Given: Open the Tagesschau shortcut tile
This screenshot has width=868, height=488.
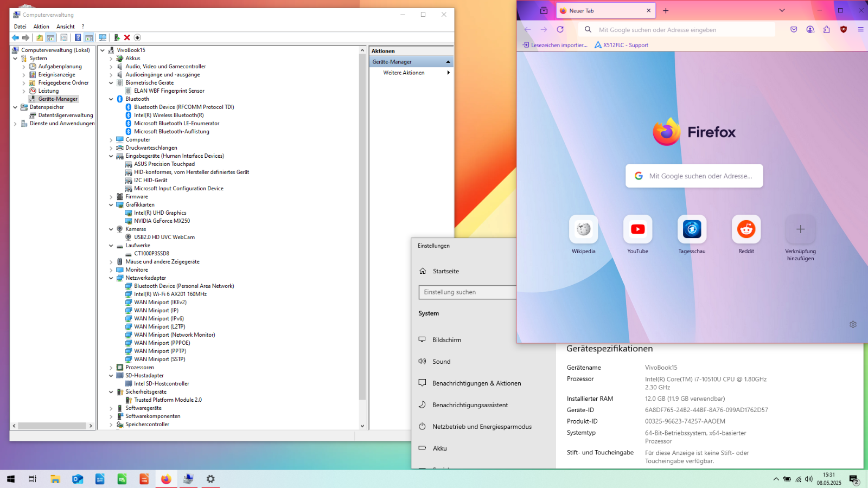Looking at the screenshot, I should click(x=692, y=229).
